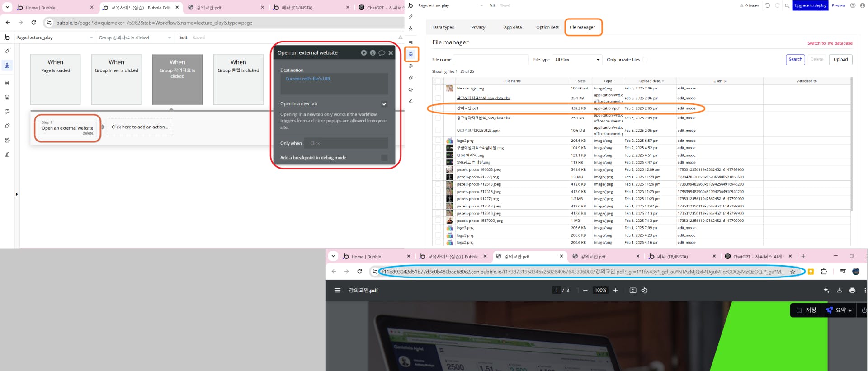
Task: Zoom in with the plus icon in PDF viewer
Action: [x=615, y=291]
